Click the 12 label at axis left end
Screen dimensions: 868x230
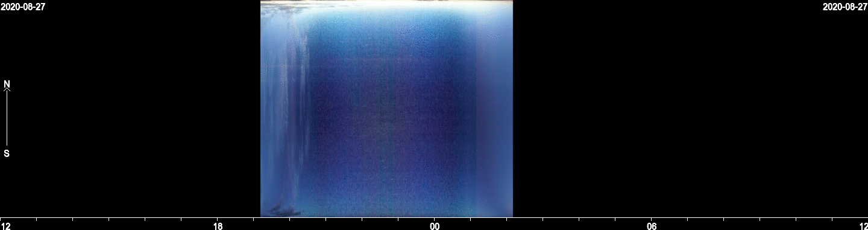pos(5,226)
